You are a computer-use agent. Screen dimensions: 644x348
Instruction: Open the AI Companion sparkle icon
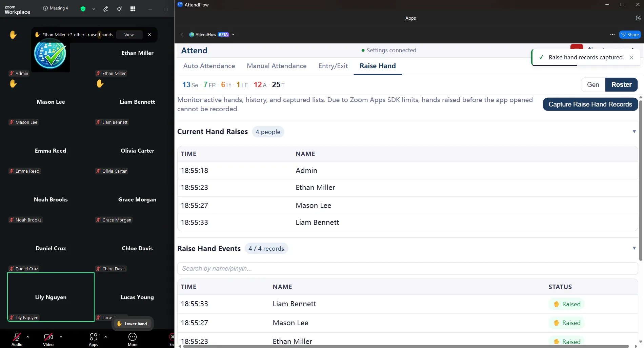pos(119,9)
